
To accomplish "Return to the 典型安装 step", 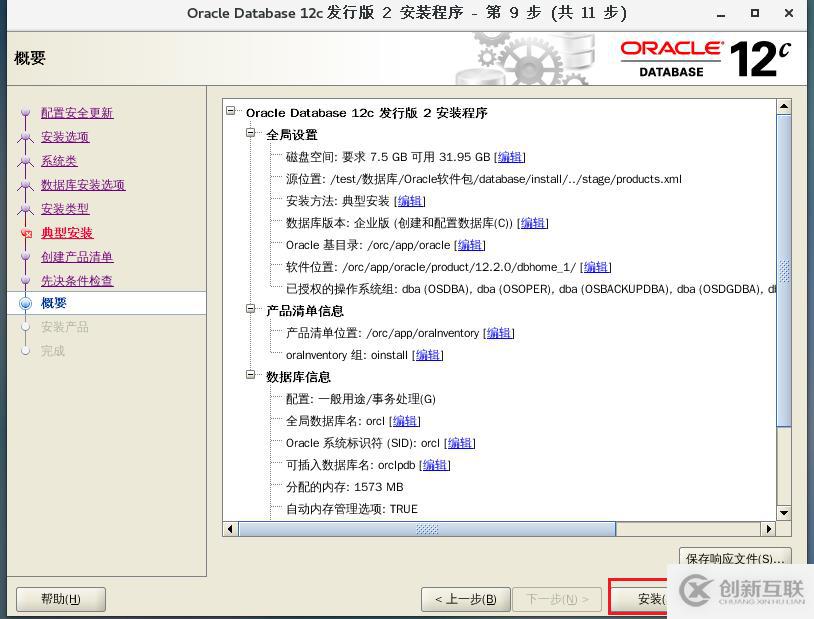I will click(x=67, y=233).
